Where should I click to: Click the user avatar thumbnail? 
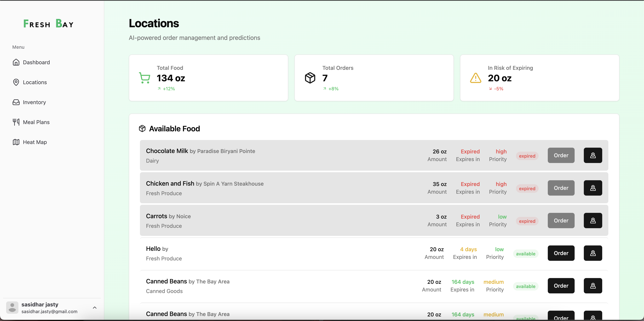(x=12, y=307)
